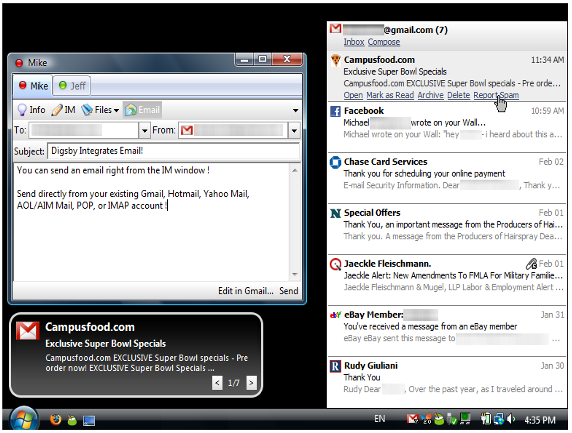This screenshot has width=572, height=433.
Task: Click the To address field
Action: click(x=84, y=130)
